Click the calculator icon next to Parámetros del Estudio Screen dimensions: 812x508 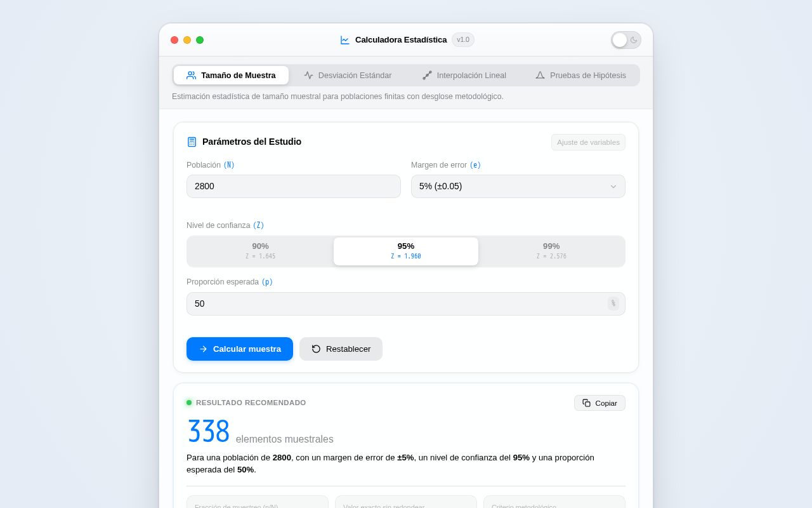coord(192,142)
